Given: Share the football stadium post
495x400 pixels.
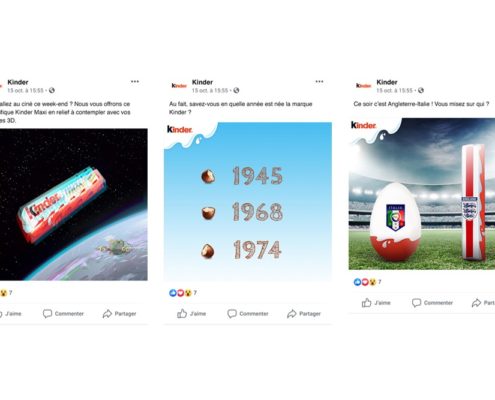Looking at the screenshot, I should [483, 303].
